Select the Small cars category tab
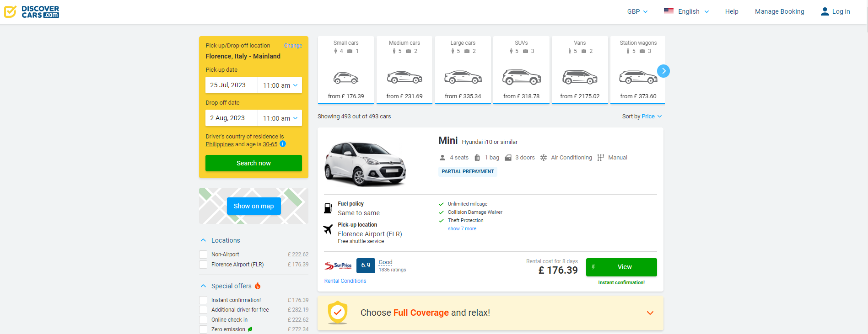Screen dimensions: 868x334 click(x=346, y=70)
